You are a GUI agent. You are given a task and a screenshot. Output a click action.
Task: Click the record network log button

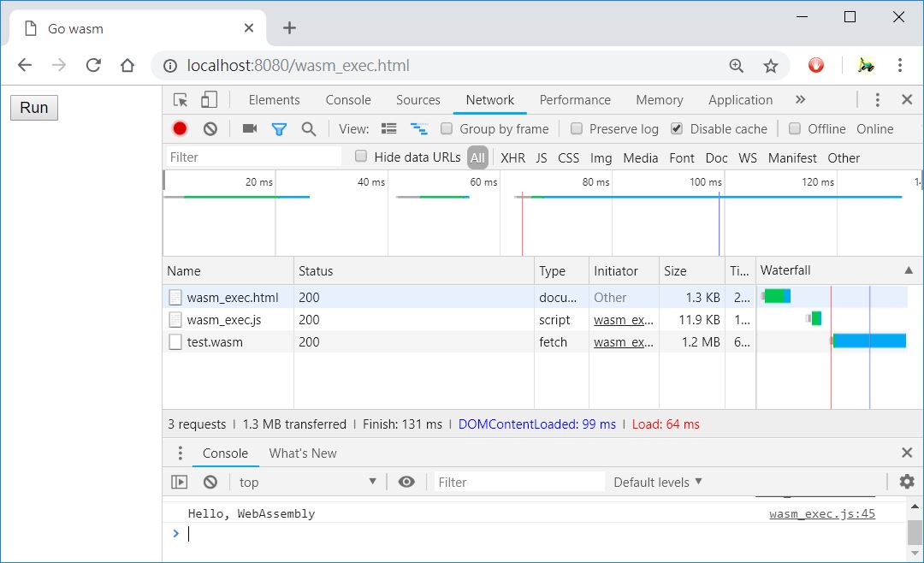180,128
